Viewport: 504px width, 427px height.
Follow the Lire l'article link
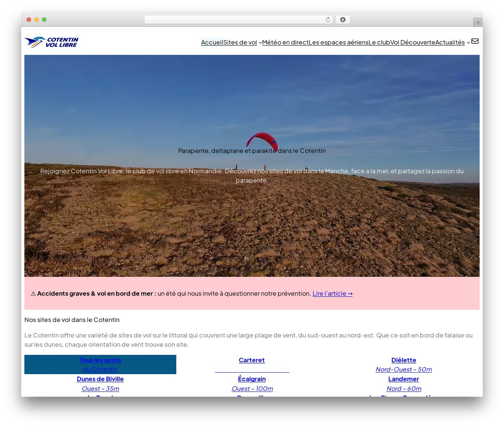coord(333,293)
